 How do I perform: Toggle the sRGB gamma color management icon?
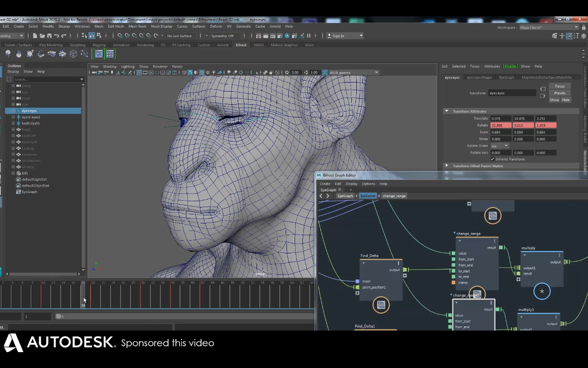click(325, 73)
